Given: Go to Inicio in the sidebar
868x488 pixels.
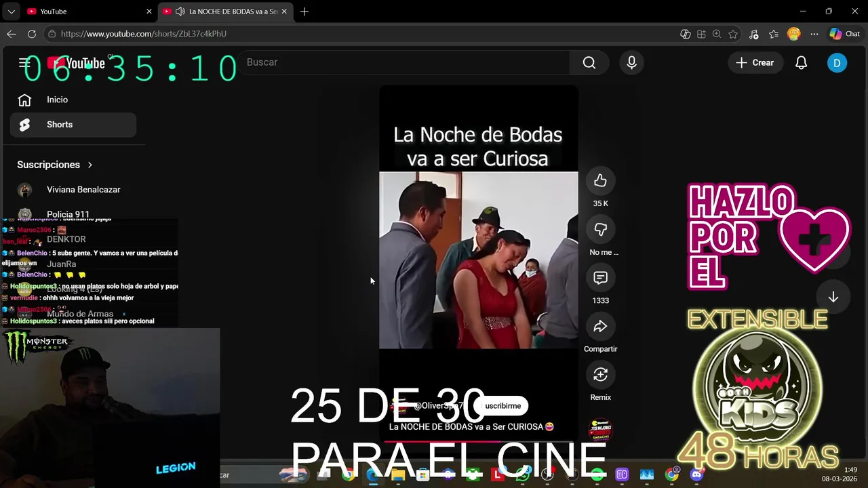Looking at the screenshot, I should [73, 100].
